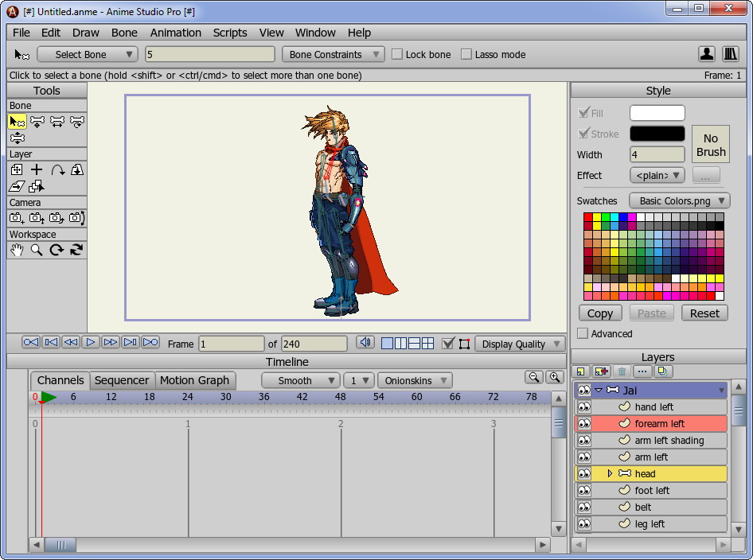Toggle the Stroke checkbox
This screenshot has width=753, height=560.
coord(583,134)
